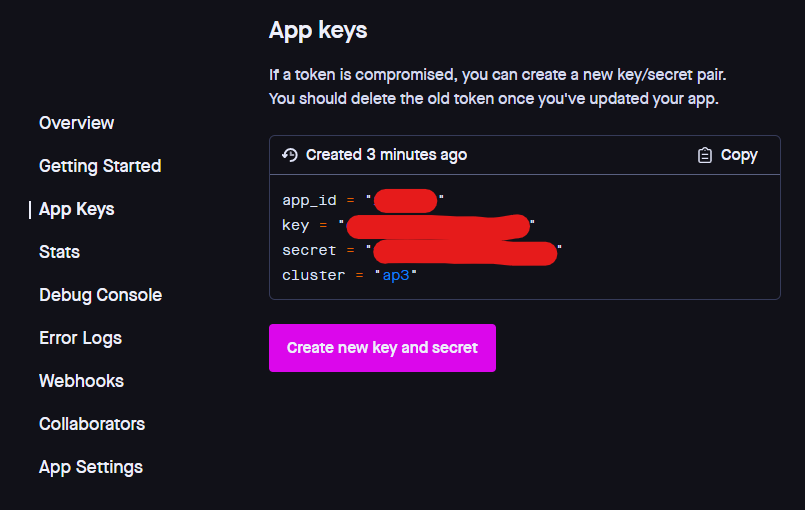The height and width of the screenshot is (510, 805).
Task: View the Error Logs
Action: (81, 338)
